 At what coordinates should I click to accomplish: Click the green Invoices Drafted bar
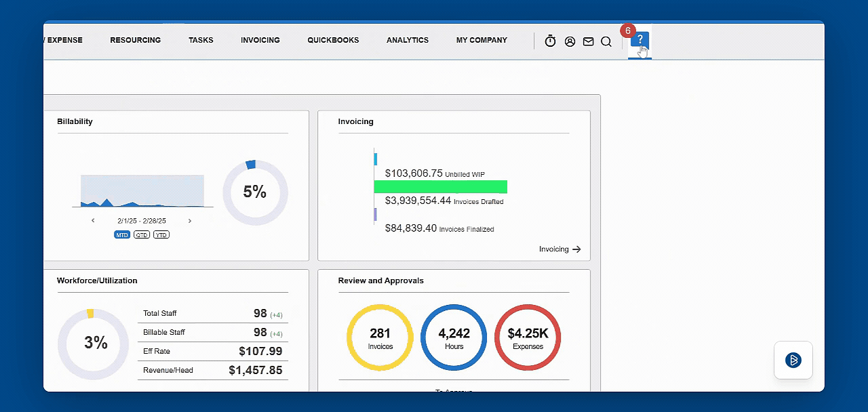[x=441, y=186]
